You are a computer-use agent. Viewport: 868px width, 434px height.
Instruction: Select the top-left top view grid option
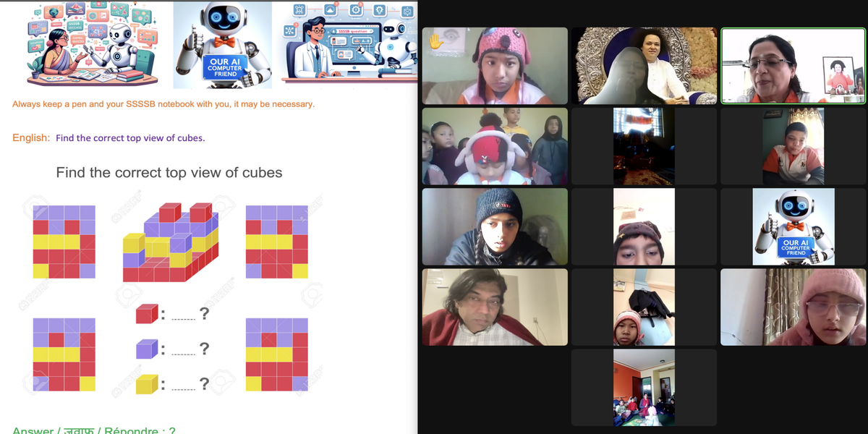64,242
